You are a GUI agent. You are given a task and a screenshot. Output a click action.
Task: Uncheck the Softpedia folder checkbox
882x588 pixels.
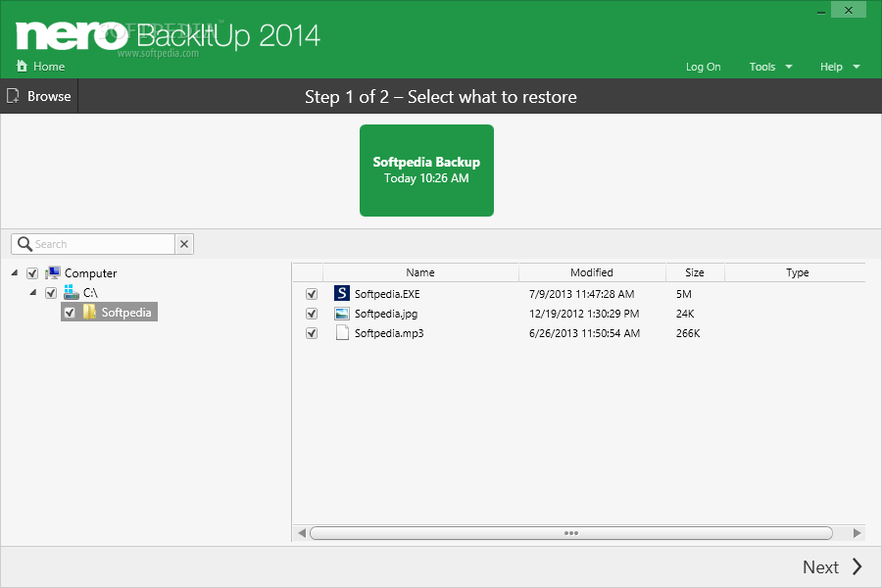coord(70,313)
